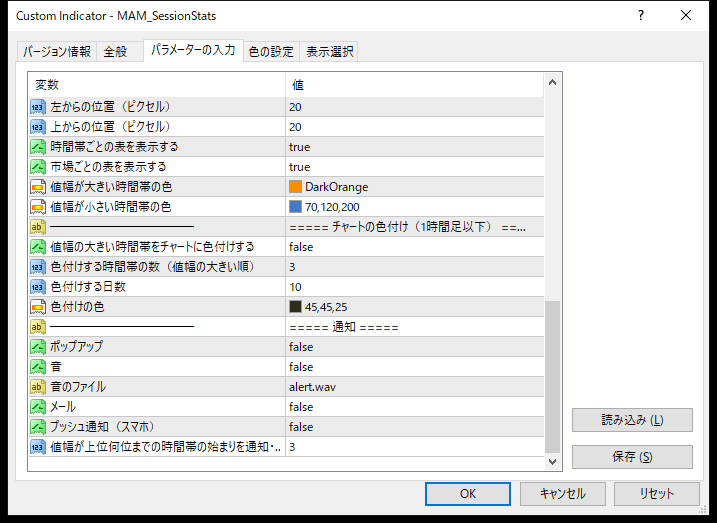Confirm with the OK button
This screenshot has width=717, height=523.
coord(468,494)
